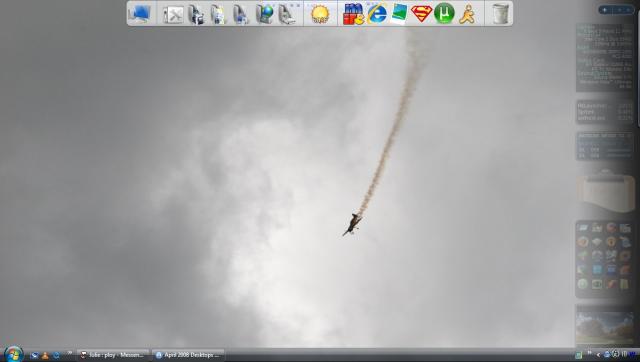Open the green photo dock icon

click(399, 14)
